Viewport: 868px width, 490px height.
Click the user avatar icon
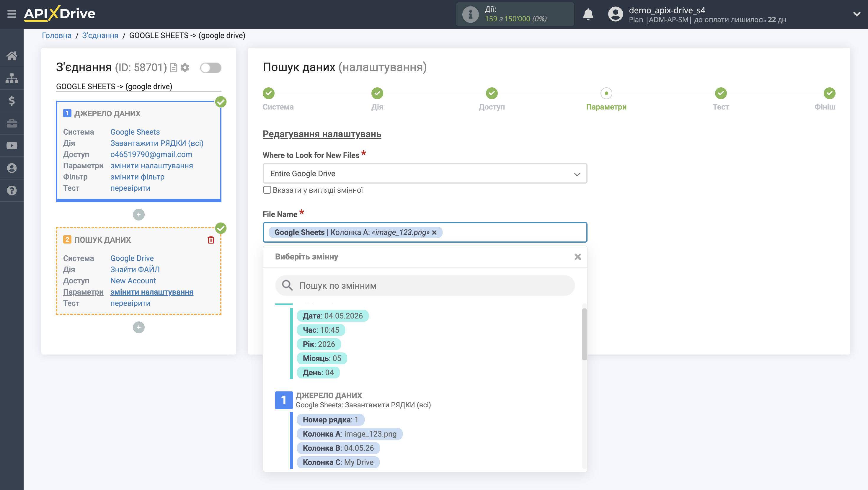coord(615,14)
